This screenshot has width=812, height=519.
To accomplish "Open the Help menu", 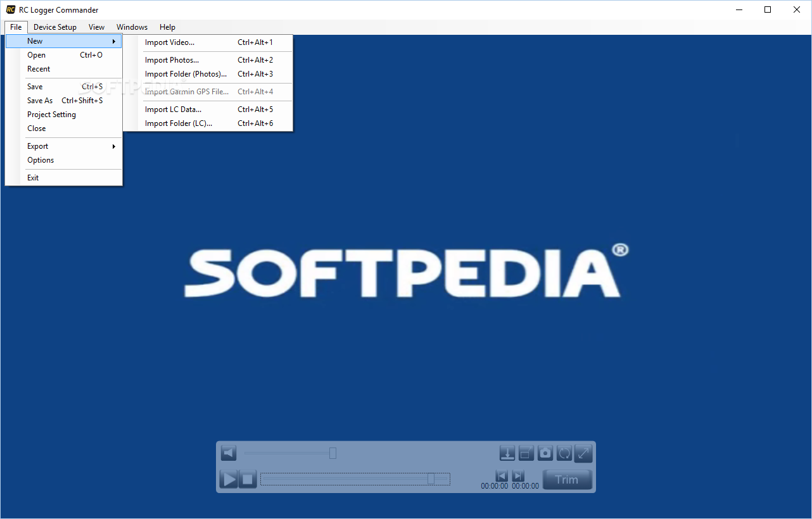I will [x=167, y=27].
